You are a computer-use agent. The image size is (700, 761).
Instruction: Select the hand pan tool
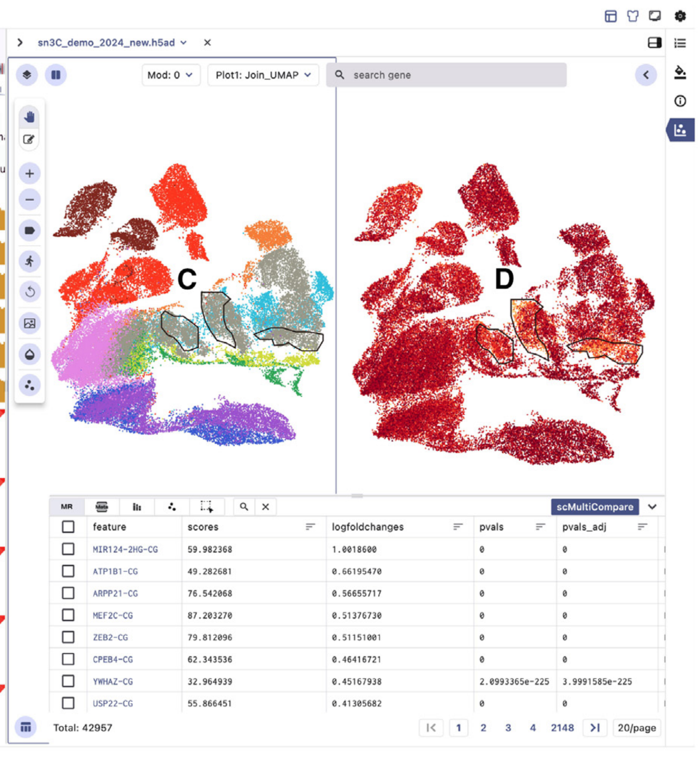point(29,117)
